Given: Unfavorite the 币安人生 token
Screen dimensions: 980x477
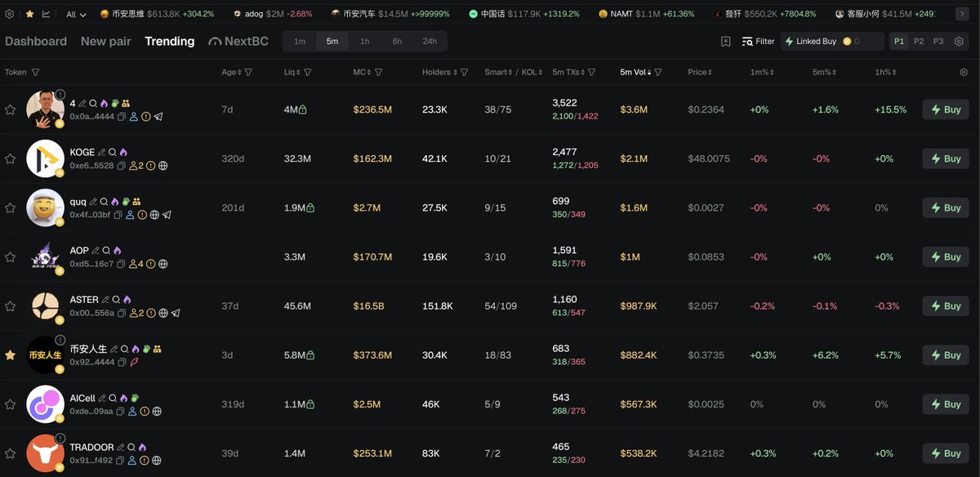Looking at the screenshot, I should coord(10,354).
